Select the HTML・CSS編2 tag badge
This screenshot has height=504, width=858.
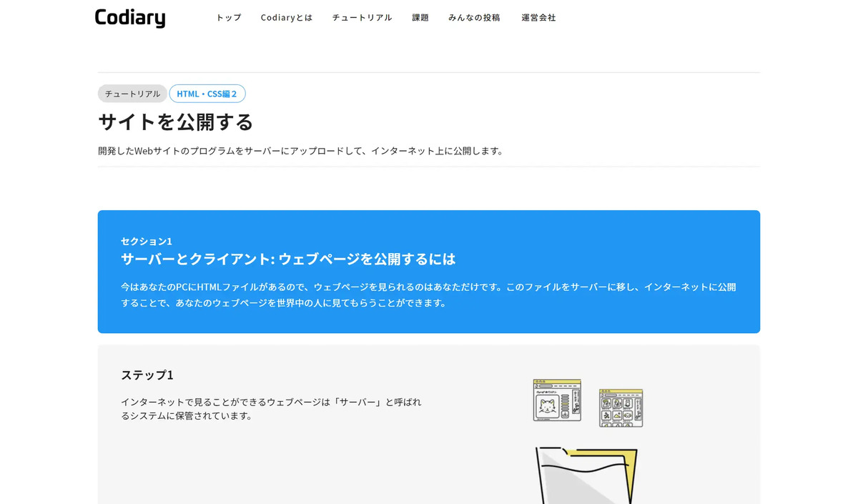[207, 93]
